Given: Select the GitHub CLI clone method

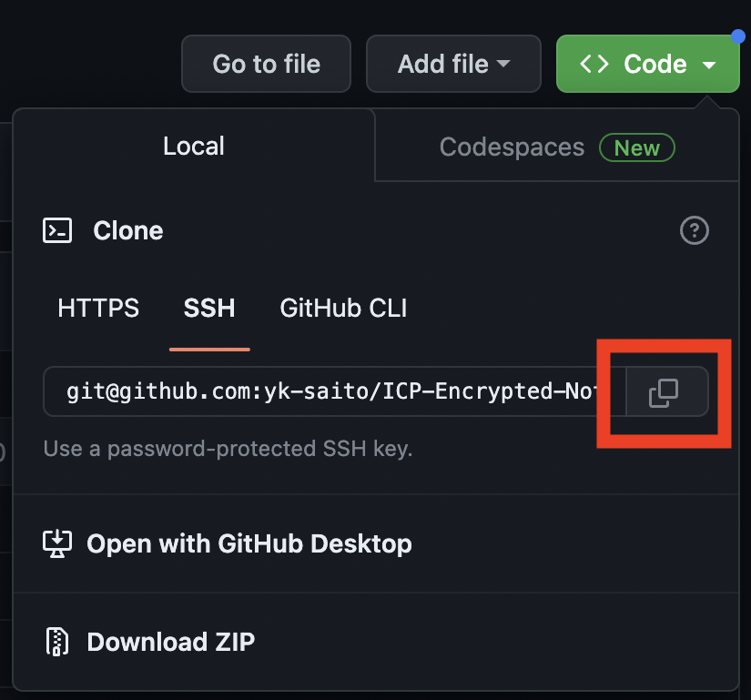Looking at the screenshot, I should pos(343,308).
